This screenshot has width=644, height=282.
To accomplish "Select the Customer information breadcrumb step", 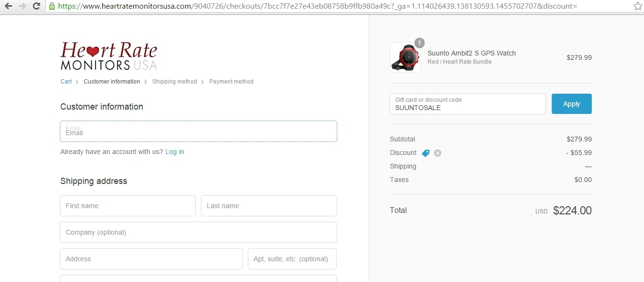I will [112, 82].
